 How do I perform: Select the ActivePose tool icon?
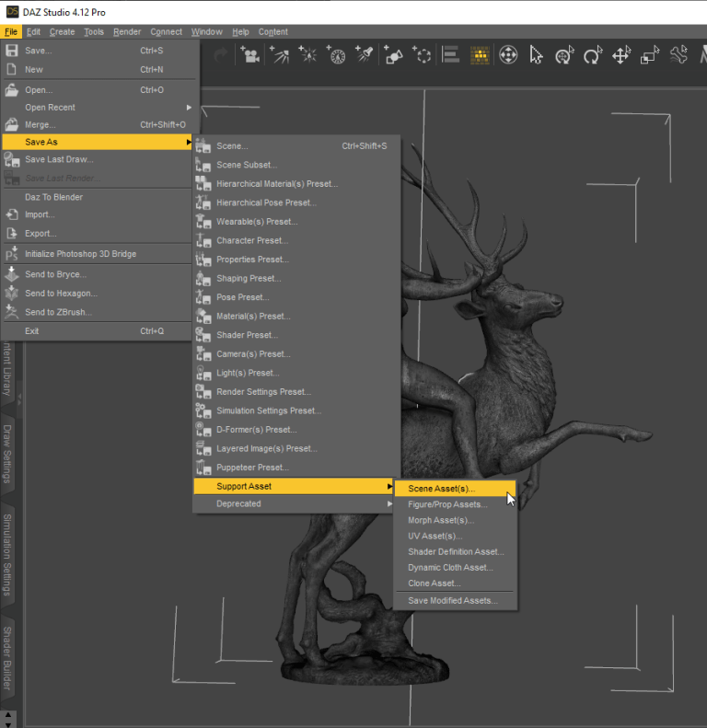(565, 55)
